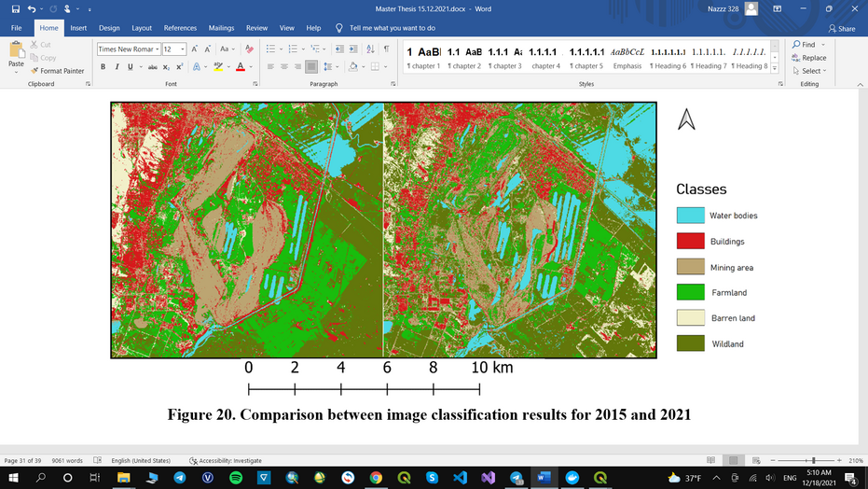
Task: Apply subscript formatting
Action: click(x=166, y=67)
